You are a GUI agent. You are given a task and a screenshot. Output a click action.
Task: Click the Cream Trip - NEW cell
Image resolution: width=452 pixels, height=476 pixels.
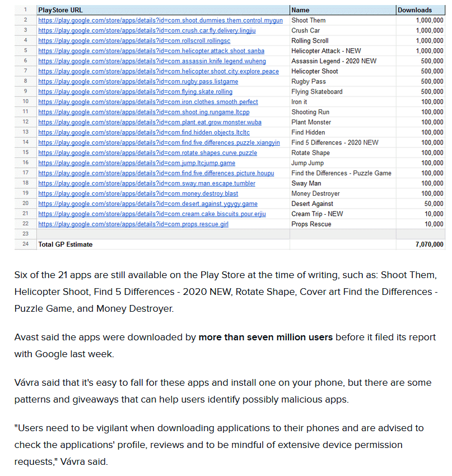click(x=343, y=214)
